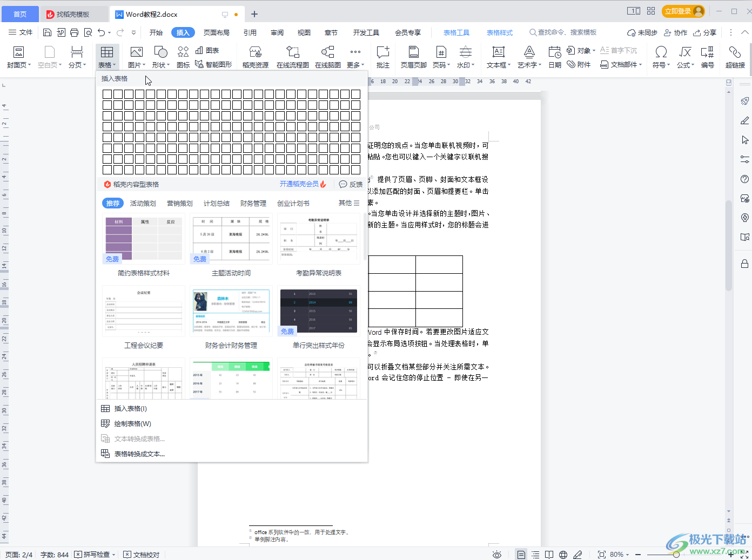752x560 pixels.
Task: Insert a 批注 comment
Action: 383,57
